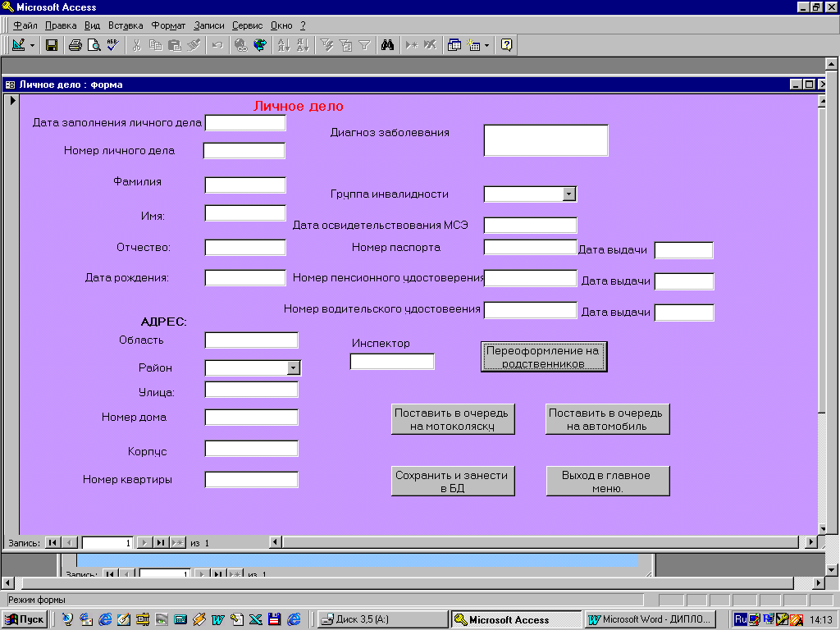
Task: Click the Database Window icon
Action: pos(454,45)
